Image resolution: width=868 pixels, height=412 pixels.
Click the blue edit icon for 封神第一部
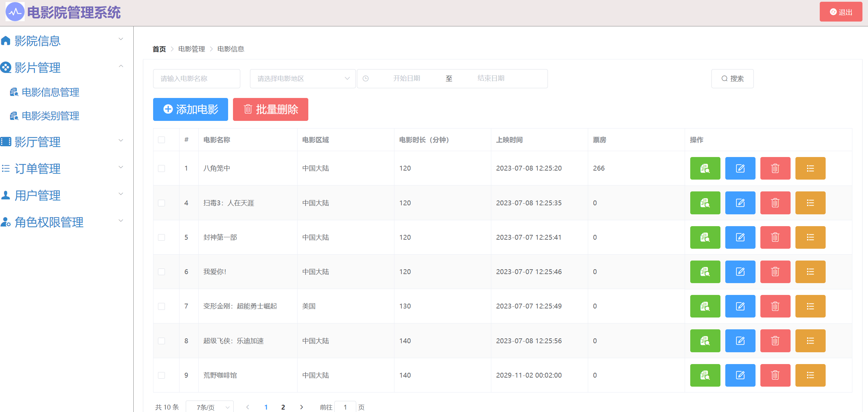click(x=740, y=237)
